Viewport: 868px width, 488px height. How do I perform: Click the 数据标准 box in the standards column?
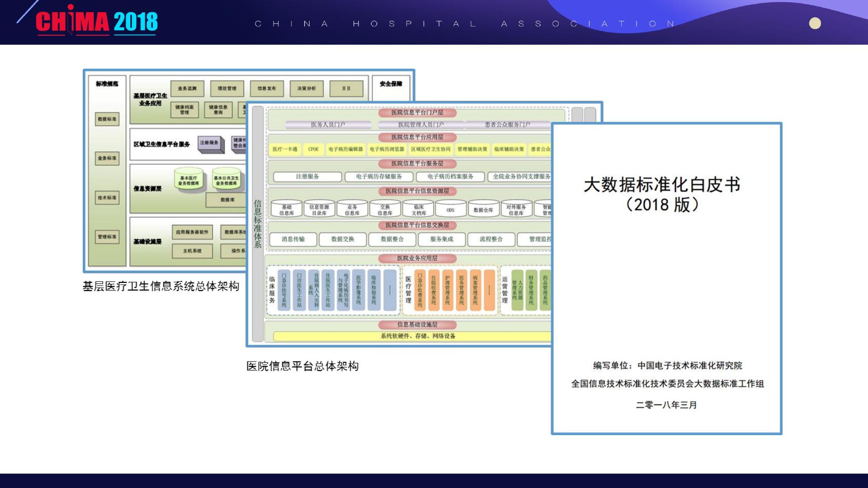click(107, 119)
